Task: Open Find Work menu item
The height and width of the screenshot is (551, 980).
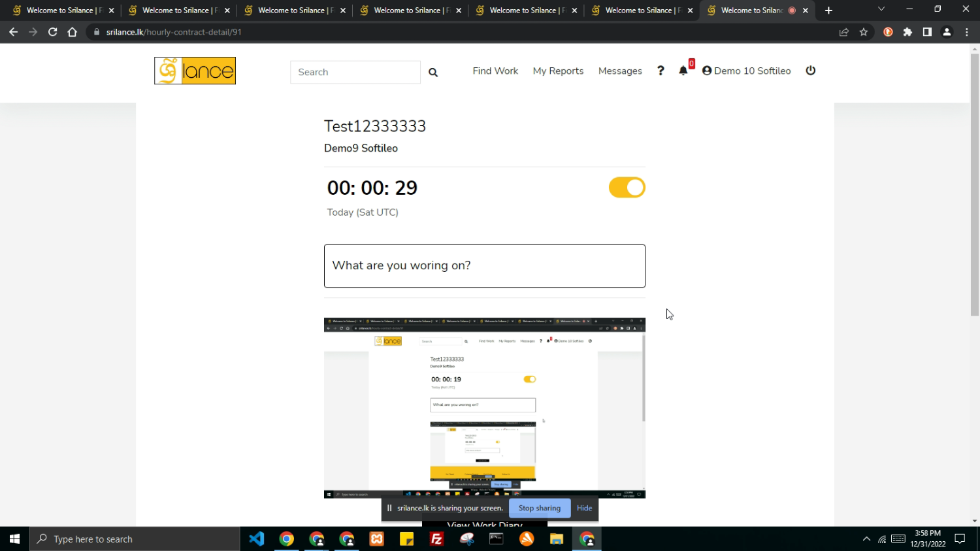Action: [x=495, y=71]
